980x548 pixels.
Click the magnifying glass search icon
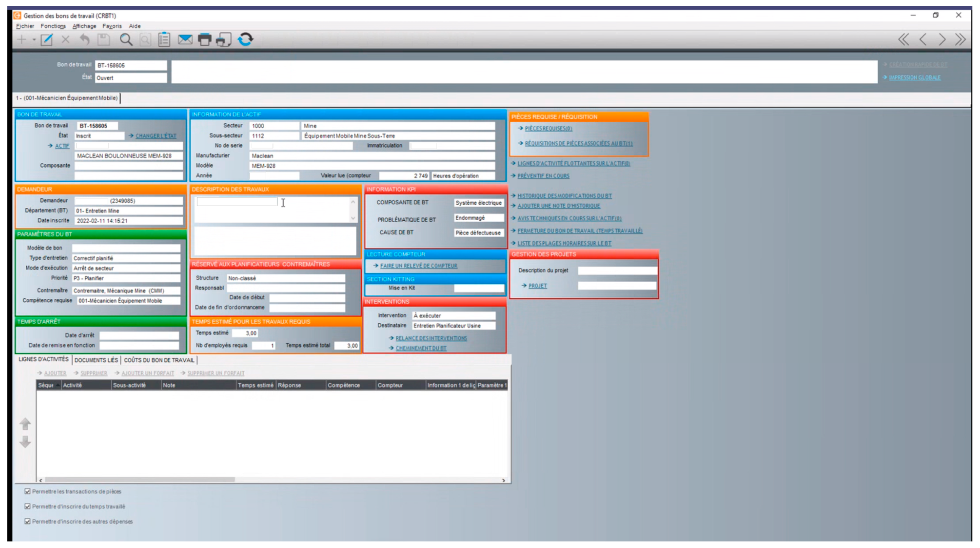click(x=126, y=40)
